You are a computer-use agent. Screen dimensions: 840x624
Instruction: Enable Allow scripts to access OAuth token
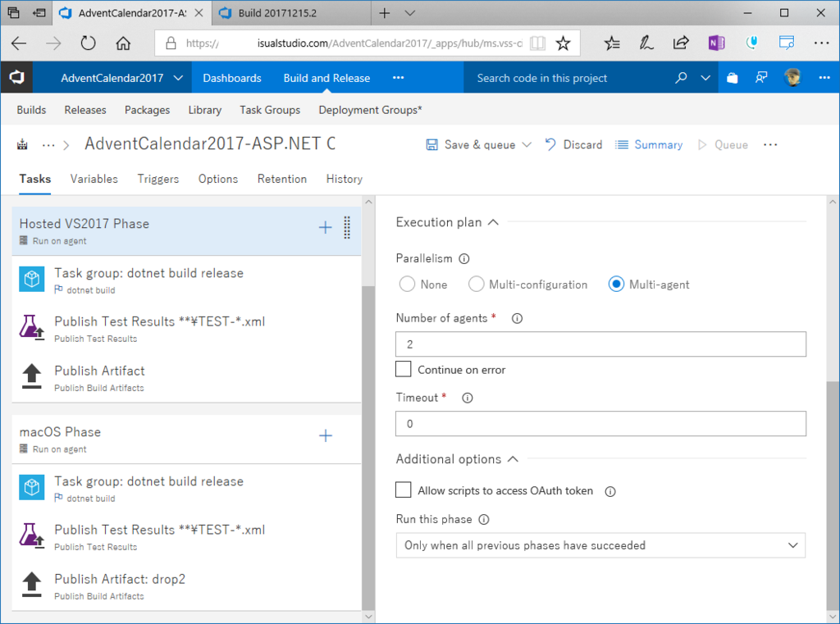tap(404, 490)
